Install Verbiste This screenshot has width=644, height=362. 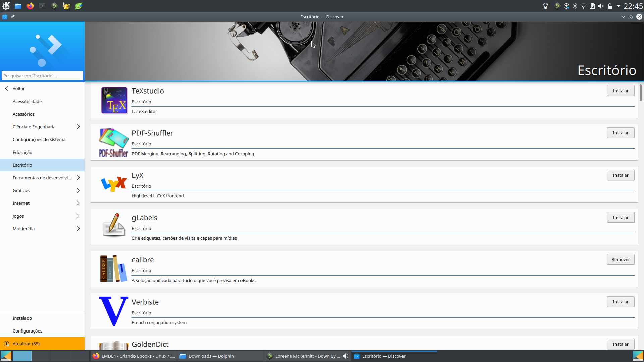621,302
